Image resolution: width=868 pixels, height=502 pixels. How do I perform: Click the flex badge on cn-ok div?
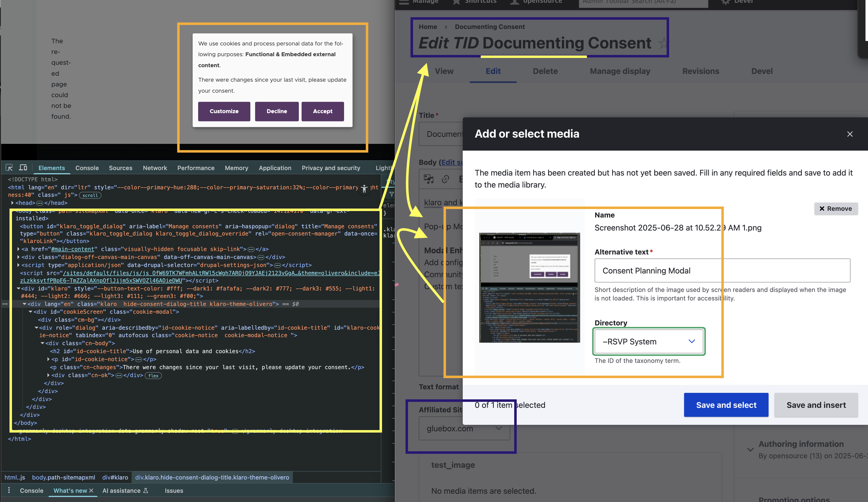[153, 375]
